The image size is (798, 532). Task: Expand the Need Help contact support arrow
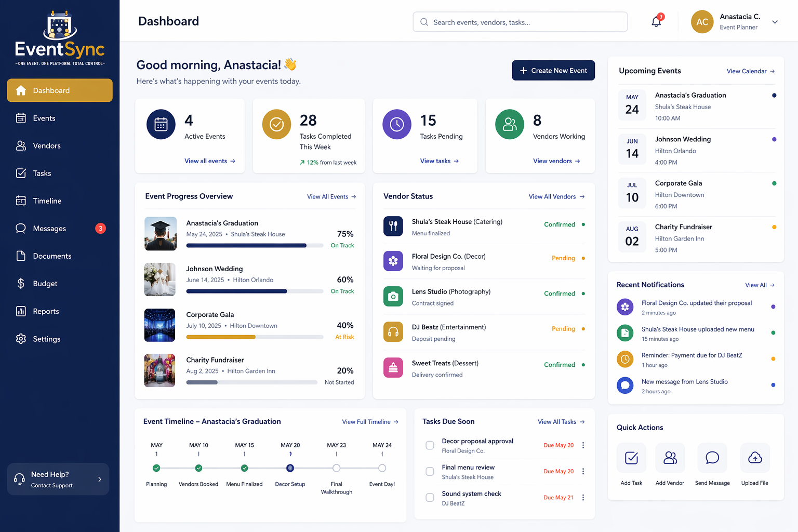100,479
